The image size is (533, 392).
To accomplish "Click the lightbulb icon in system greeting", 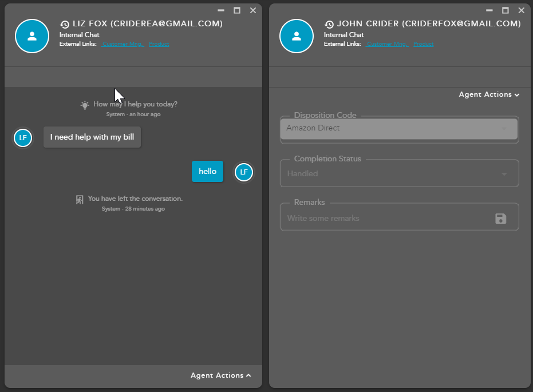I will pos(85,105).
